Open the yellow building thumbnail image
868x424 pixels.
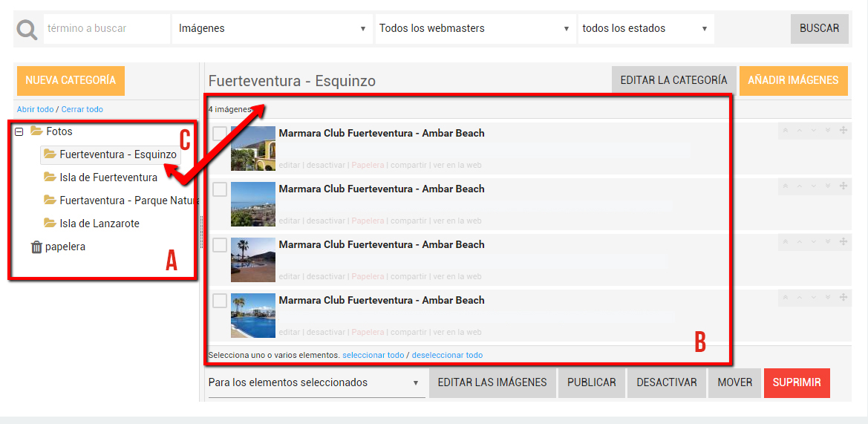click(x=253, y=149)
